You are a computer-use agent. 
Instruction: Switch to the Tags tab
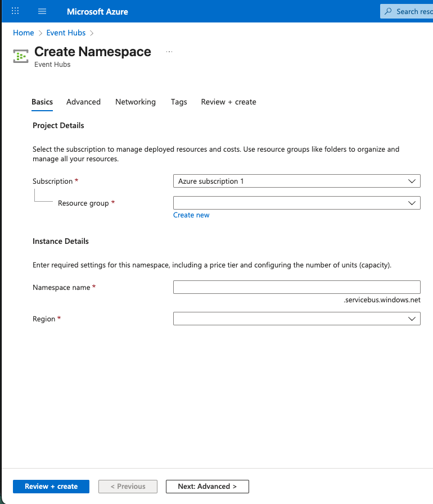click(179, 102)
